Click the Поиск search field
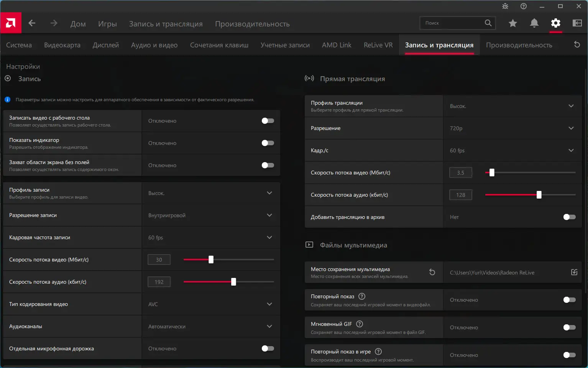Screen dimensions: 588x368 (452, 23)
